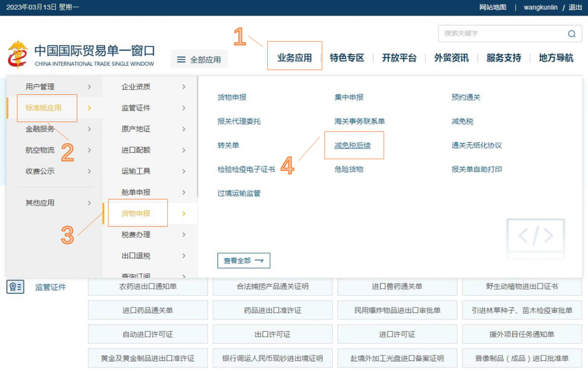Expand the 税费办理 submenu arrow
This screenshot has height=371, width=588.
pos(184,235)
